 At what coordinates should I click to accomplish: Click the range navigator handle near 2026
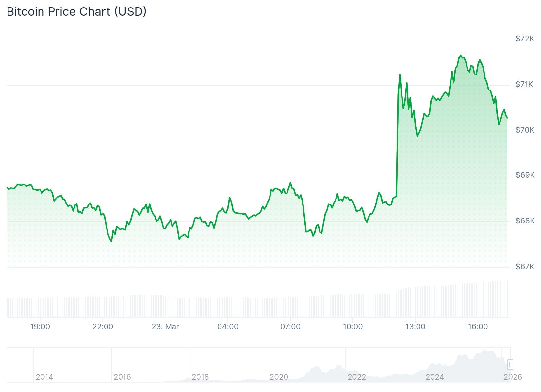510,364
